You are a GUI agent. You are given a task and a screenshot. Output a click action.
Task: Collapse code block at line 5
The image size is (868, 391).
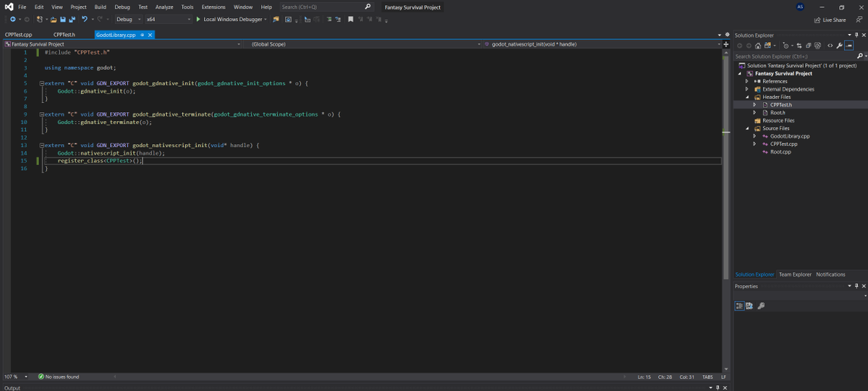tap(41, 83)
